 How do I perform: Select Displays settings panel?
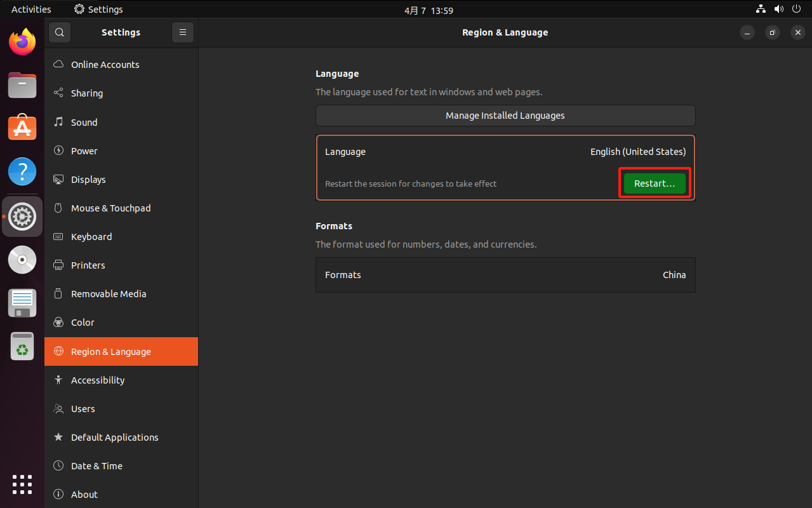121,179
